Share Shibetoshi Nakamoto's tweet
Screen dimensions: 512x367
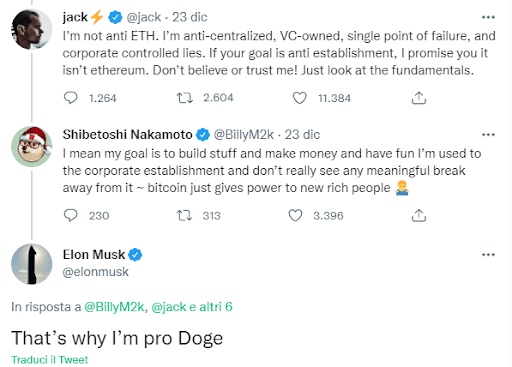pyautogui.click(x=419, y=215)
